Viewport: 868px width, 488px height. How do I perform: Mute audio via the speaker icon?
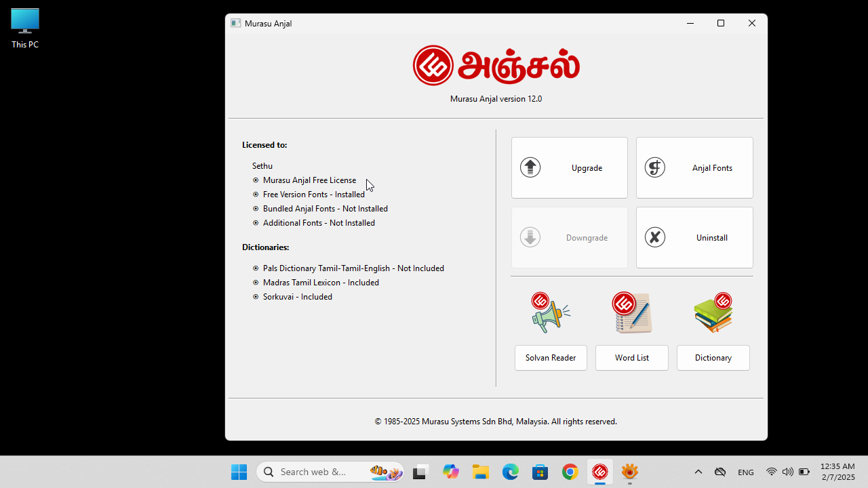788,472
